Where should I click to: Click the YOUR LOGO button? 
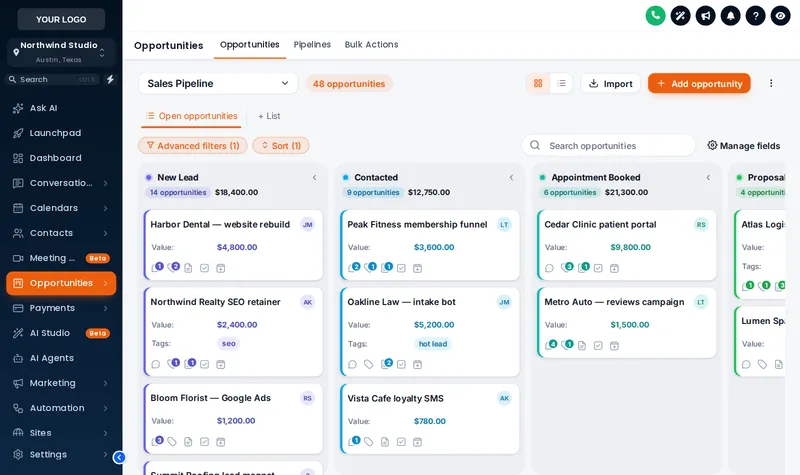click(61, 19)
